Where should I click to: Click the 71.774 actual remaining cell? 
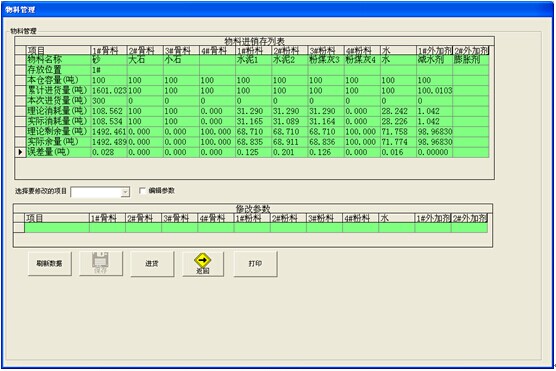(x=399, y=142)
